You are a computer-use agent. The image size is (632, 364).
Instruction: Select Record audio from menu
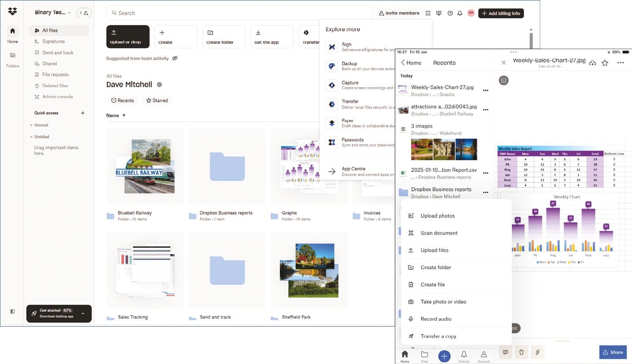tap(456, 319)
